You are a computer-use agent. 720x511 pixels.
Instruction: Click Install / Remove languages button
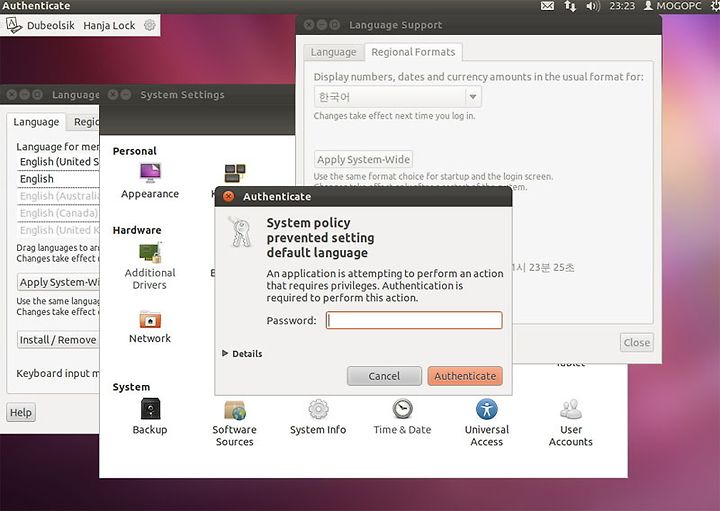[58, 340]
